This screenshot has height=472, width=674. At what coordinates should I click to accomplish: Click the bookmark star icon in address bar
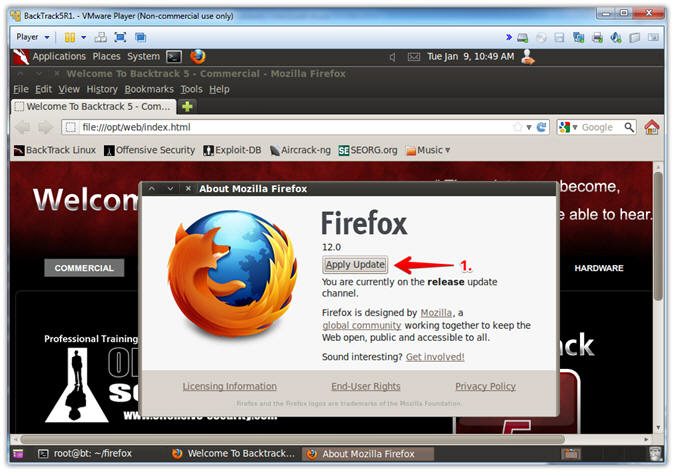point(518,127)
